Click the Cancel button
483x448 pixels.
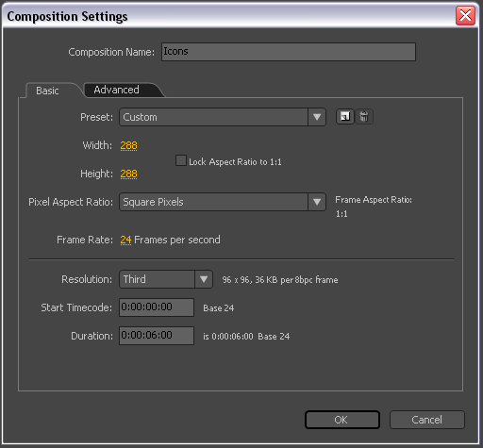click(427, 420)
